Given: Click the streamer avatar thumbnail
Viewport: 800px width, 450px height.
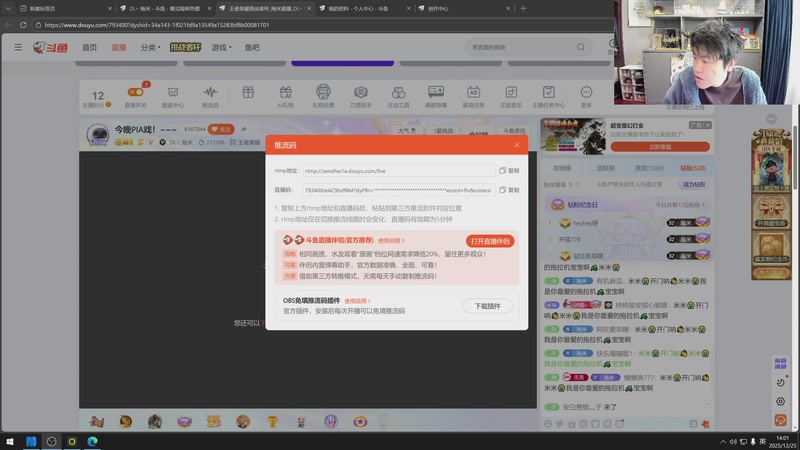Looking at the screenshot, I should [x=97, y=135].
